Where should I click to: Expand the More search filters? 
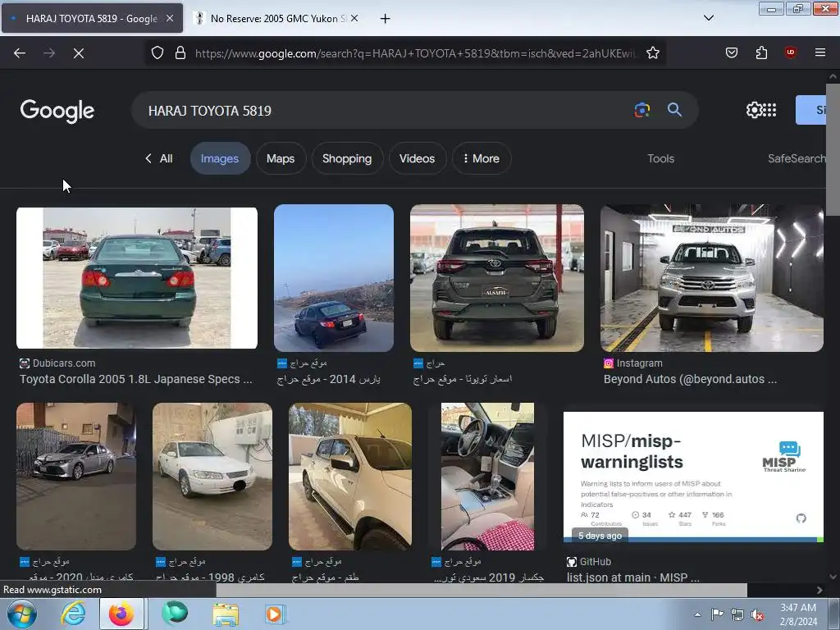pyautogui.click(x=481, y=158)
